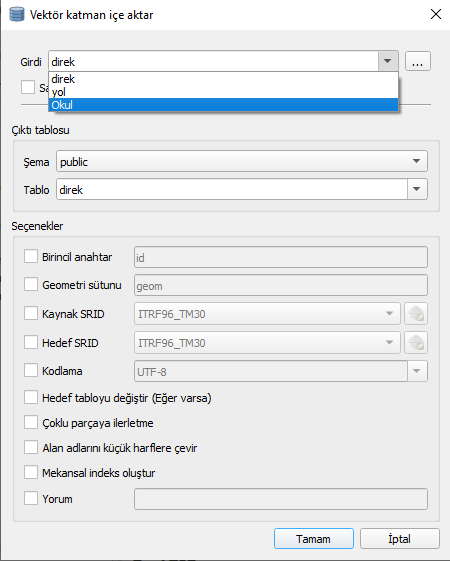Choose yol in the Girdi dropdown list
Viewport: 450px width, 561px height.
(223, 92)
